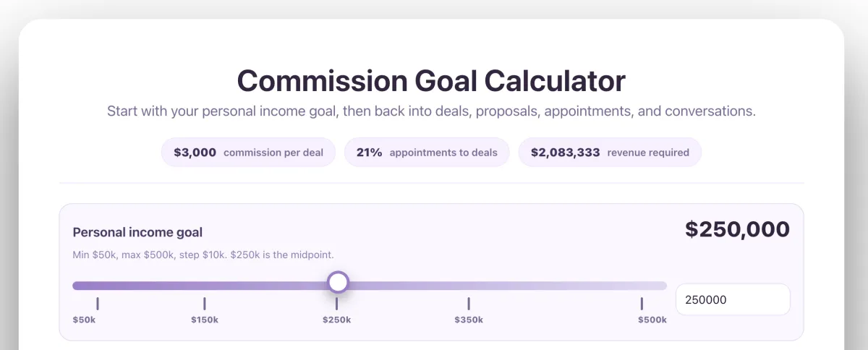Click the tick mark above $350k
The image size is (868, 350).
point(469,304)
